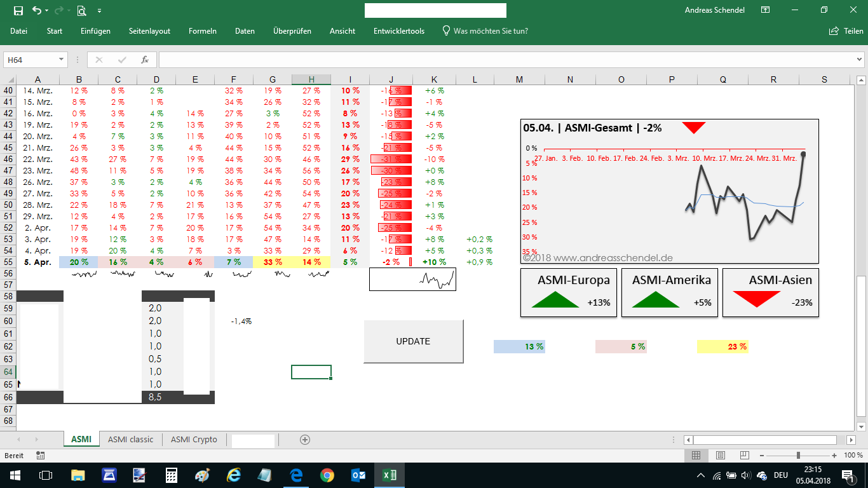Switch to the ASMI Crypto sheet tab
This screenshot has width=868, height=488.
(x=194, y=440)
